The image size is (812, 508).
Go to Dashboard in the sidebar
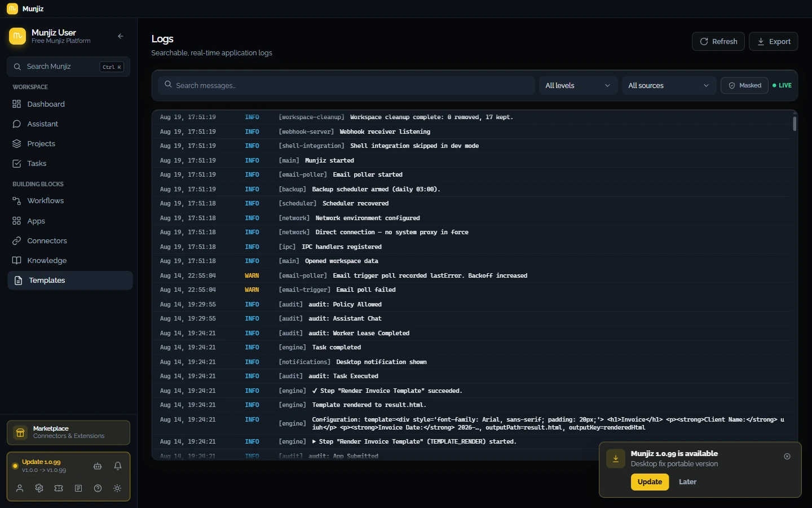click(x=69, y=104)
